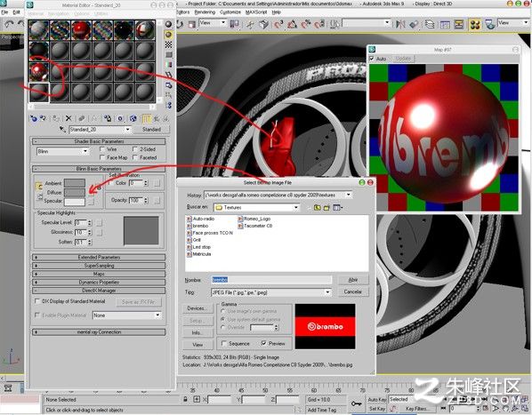Screen dimensions: 532x415
Task: Click Set Keys key icon in status bar
Action: pyautogui.click(x=356, y=403)
